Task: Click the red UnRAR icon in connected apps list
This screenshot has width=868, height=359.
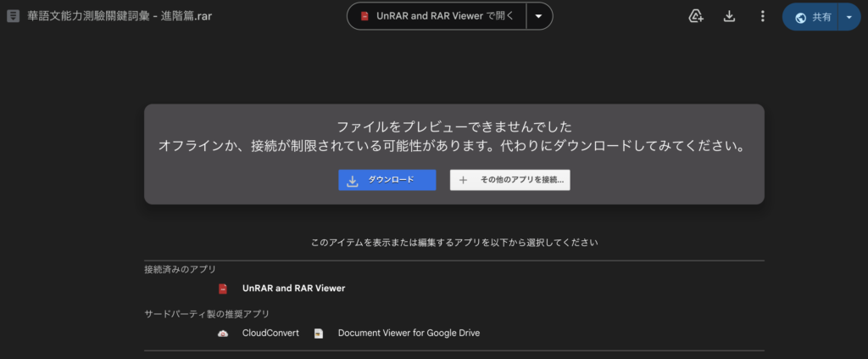Action: coord(223,289)
